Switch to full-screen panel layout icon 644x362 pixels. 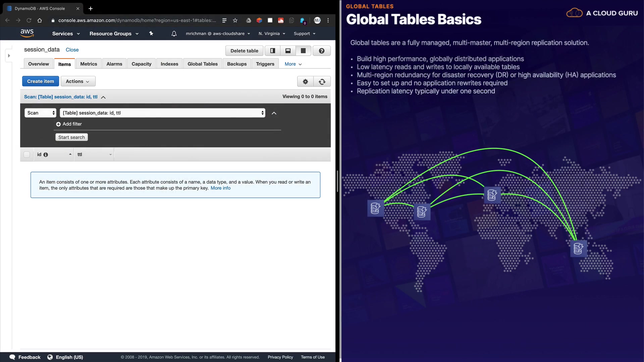pyautogui.click(x=303, y=51)
